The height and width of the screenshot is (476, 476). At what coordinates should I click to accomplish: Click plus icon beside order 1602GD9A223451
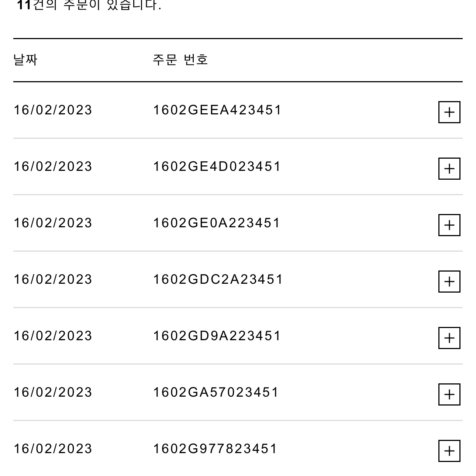449,338
